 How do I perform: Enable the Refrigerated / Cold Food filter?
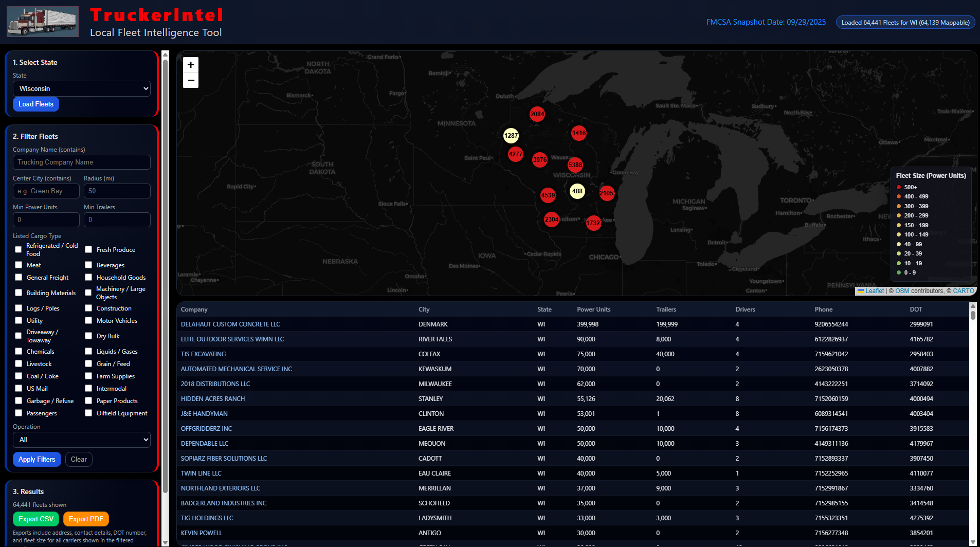(18, 249)
